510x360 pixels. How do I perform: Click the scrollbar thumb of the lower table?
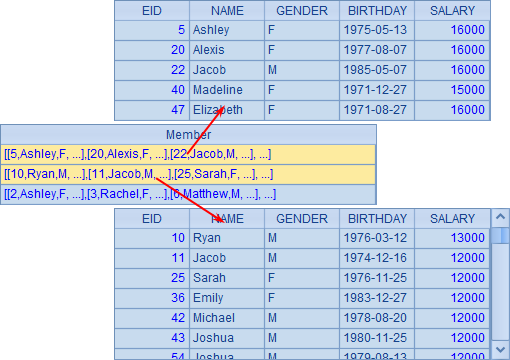pyautogui.click(x=500, y=235)
